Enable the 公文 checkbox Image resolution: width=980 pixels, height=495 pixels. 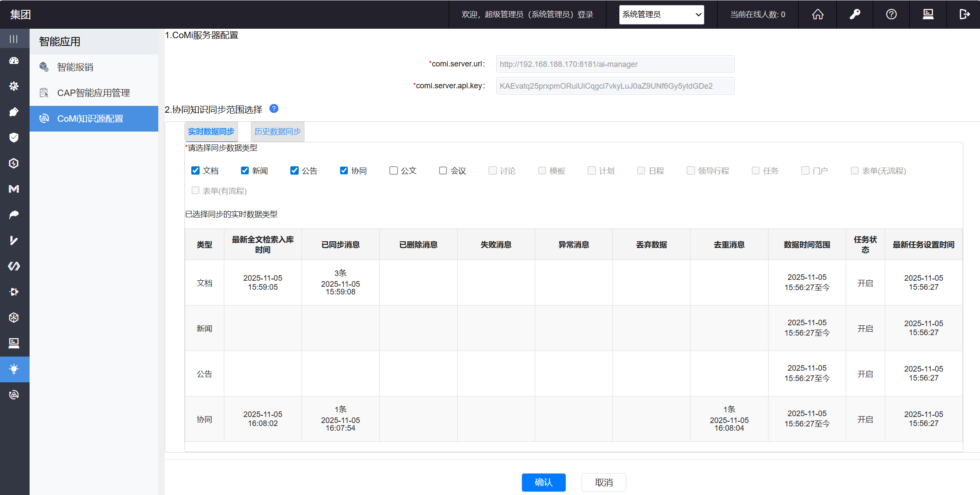coord(393,171)
